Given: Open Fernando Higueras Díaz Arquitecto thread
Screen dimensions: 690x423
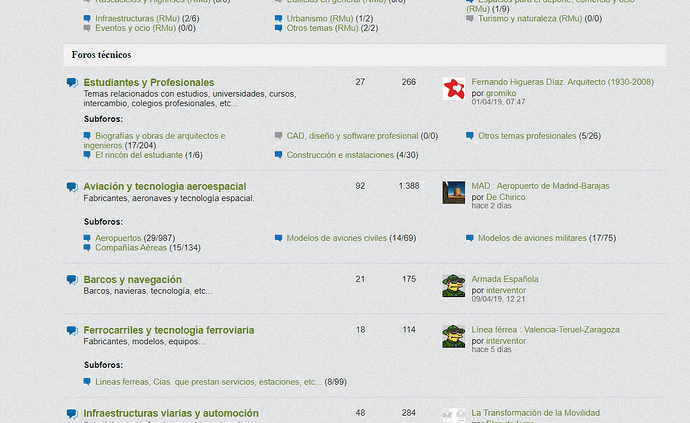Looking at the screenshot, I should pos(562,82).
